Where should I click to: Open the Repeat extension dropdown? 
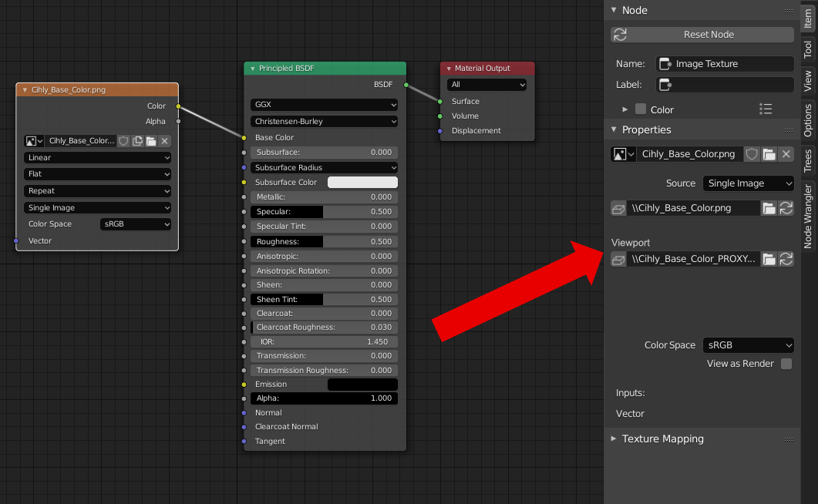pyautogui.click(x=98, y=191)
